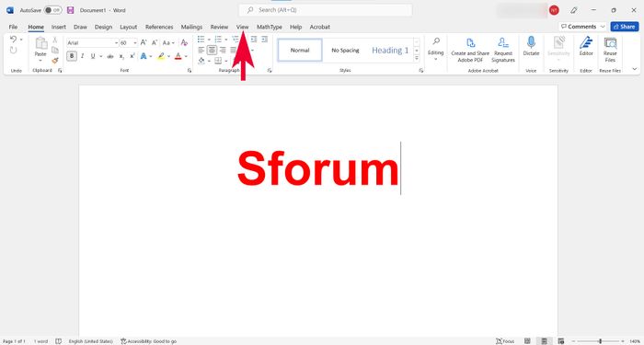Screen dimensions: 644x345
Task: Open the File tab
Action: [x=13, y=27]
